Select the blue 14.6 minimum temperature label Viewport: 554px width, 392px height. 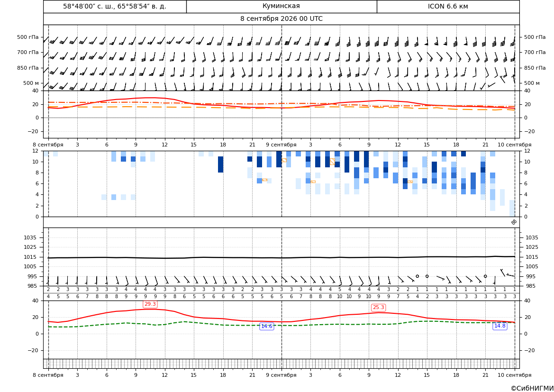[x=266, y=326]
